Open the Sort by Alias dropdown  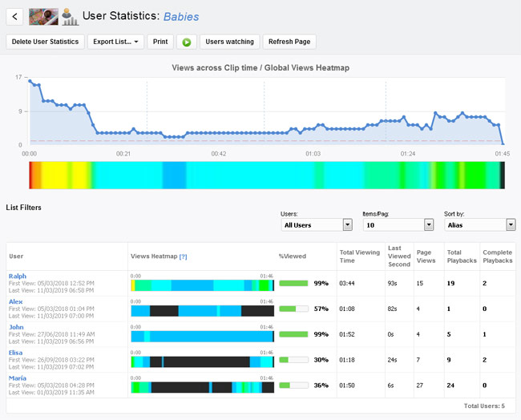click(480, 225)
